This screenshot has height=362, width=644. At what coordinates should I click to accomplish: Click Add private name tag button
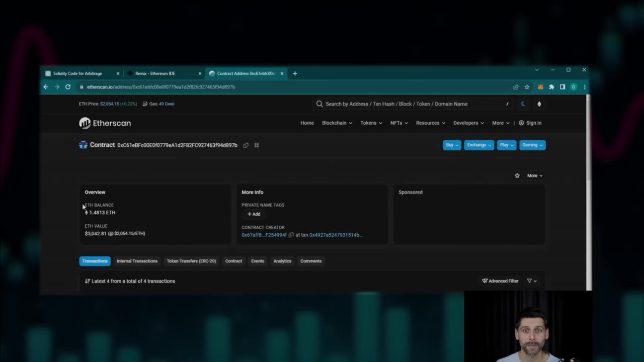pyautogui.click(x=254, y=214)
